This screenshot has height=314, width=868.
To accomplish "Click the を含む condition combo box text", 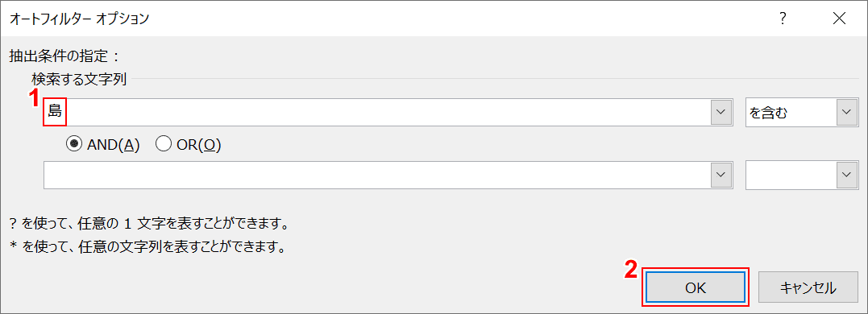I will [x=768, y=113].
